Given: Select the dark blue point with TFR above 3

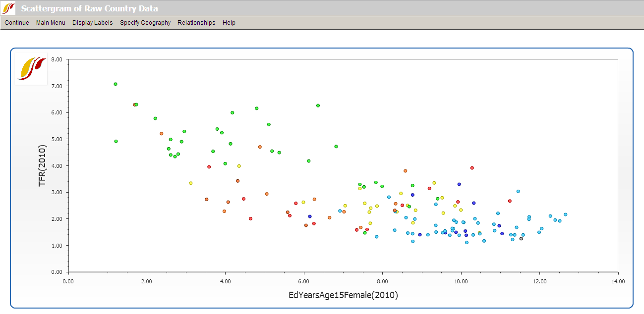Looking at the screenshot, I should [459, 184].
